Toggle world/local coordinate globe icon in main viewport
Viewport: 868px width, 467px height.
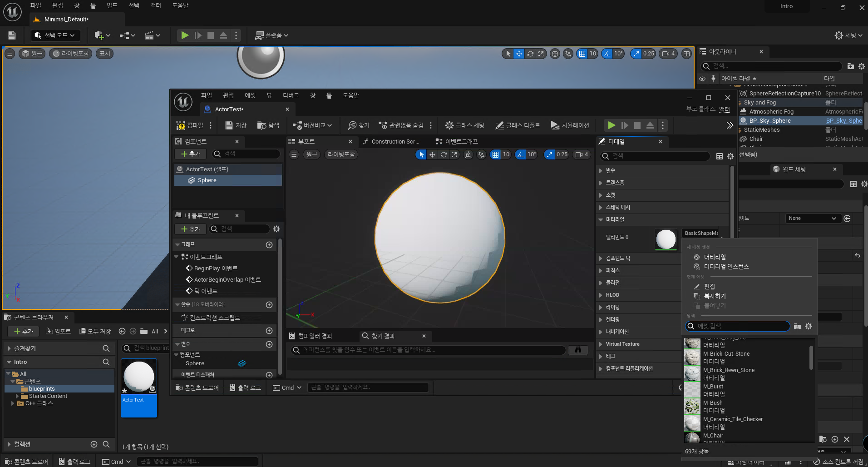point(555,54)
